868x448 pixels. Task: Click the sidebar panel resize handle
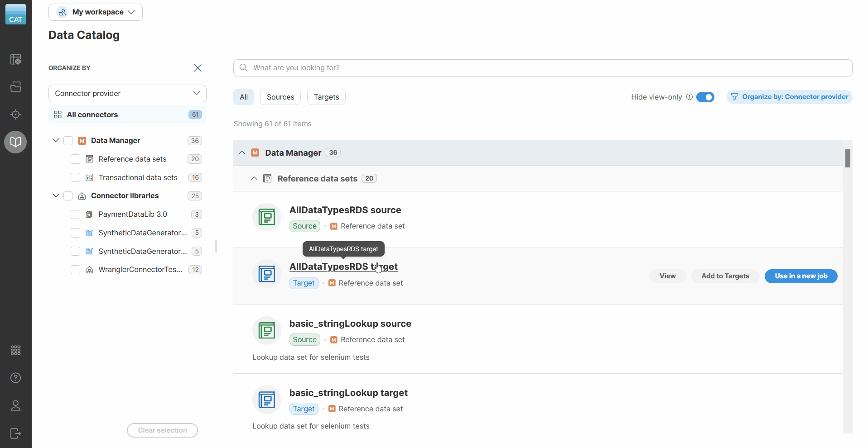[x=216, y=246]
